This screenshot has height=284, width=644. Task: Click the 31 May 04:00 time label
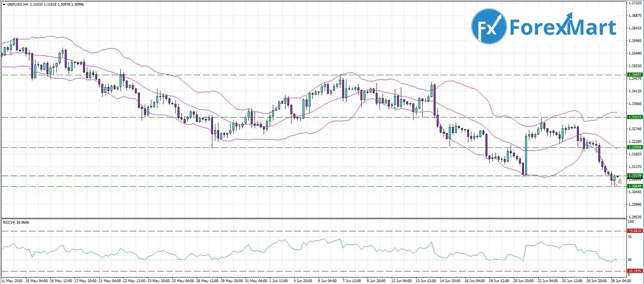click(255, 281)
